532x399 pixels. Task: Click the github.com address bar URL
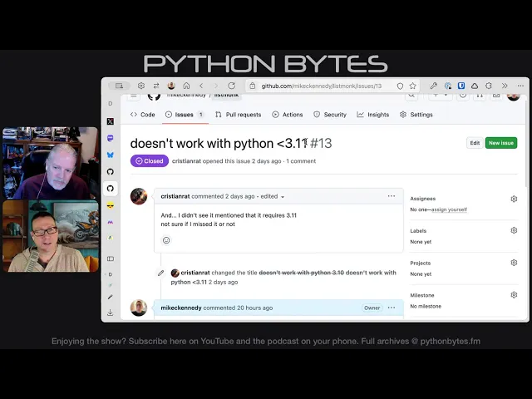point(322,86)
